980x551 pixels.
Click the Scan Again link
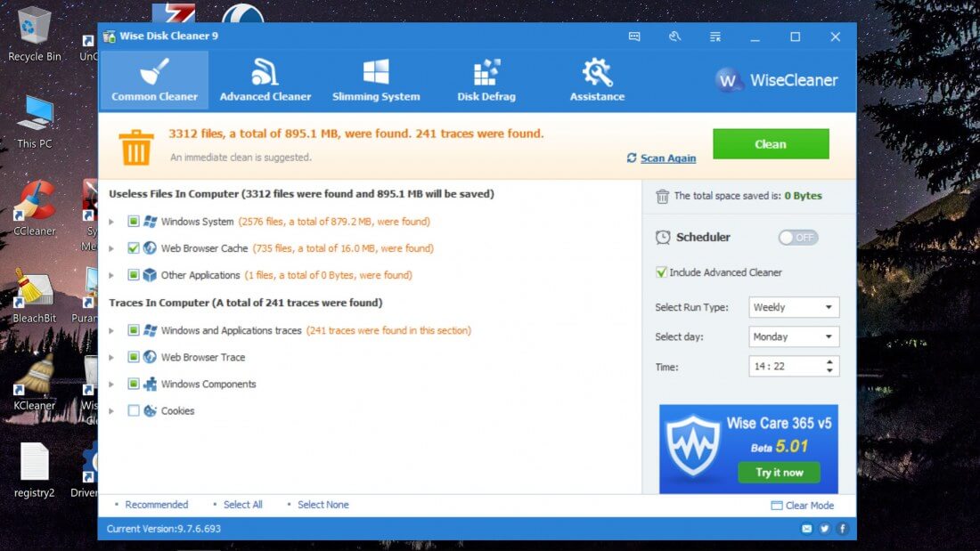coord(667,158)
